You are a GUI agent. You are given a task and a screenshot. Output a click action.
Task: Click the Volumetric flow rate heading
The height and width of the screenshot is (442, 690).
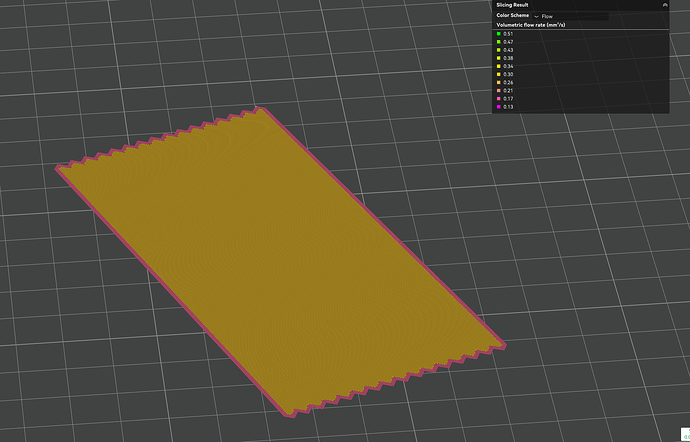[x=531, y=25]
